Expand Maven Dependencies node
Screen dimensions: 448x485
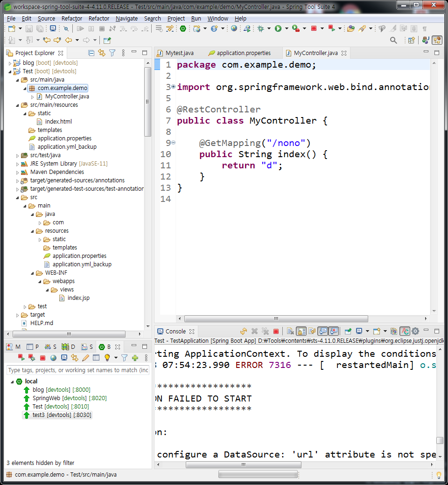coord(17,172)
